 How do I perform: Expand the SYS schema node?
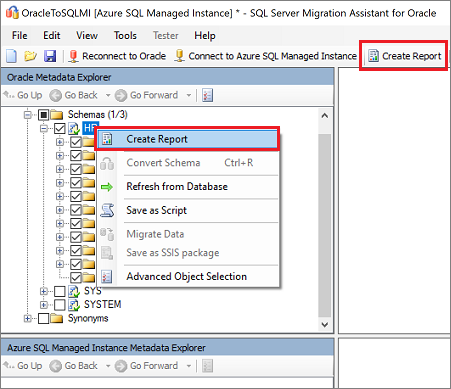click(x=44, y=291)
